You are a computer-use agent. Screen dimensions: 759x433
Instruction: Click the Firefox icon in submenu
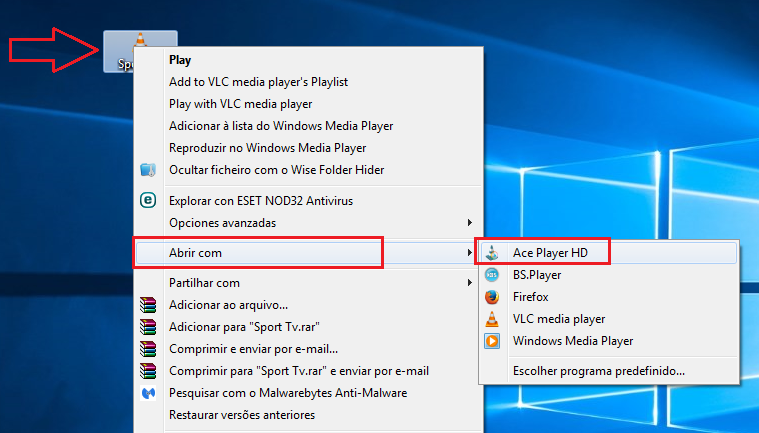tap(492, 297)
